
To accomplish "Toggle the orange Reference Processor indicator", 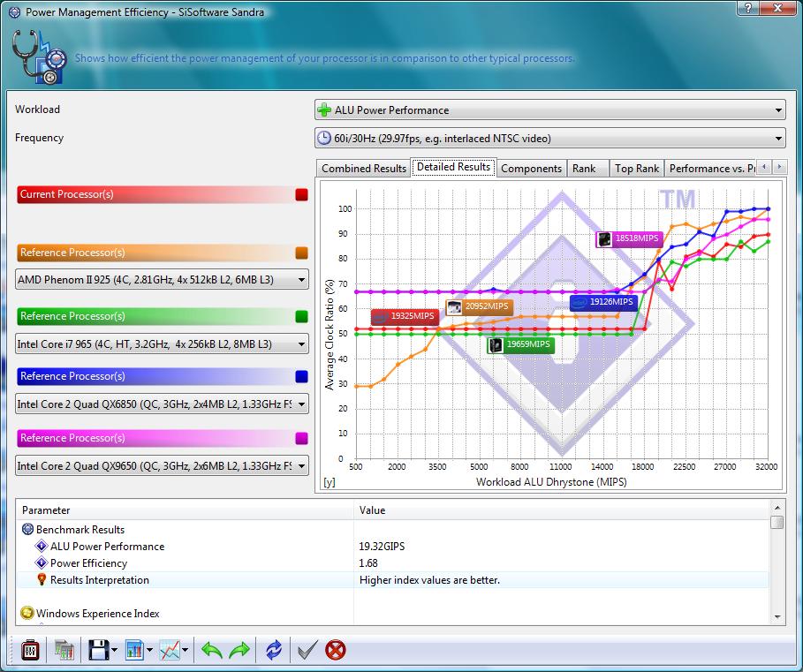I will 301,253.
